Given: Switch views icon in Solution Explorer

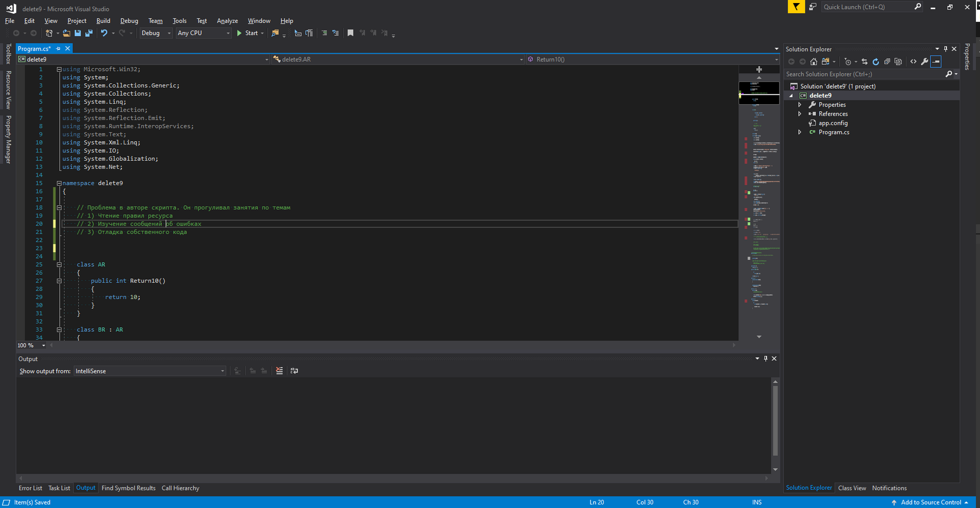Looking at the screenshot, I should tap(825, 62).
